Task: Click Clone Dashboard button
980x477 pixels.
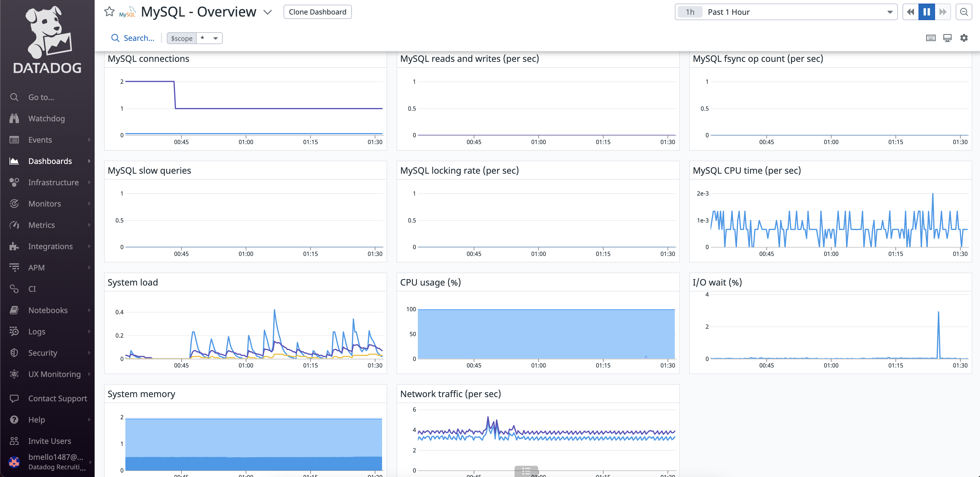Action: [317, 12]
